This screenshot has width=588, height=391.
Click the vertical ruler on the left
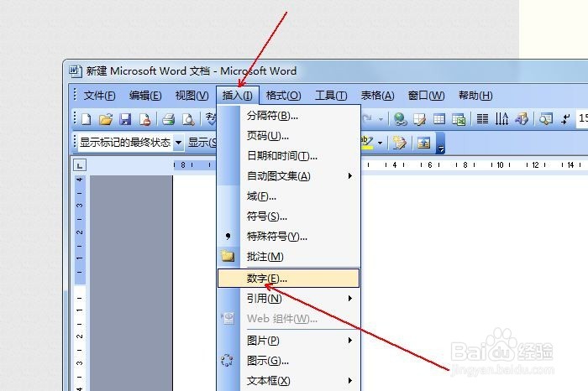point(80,283)
